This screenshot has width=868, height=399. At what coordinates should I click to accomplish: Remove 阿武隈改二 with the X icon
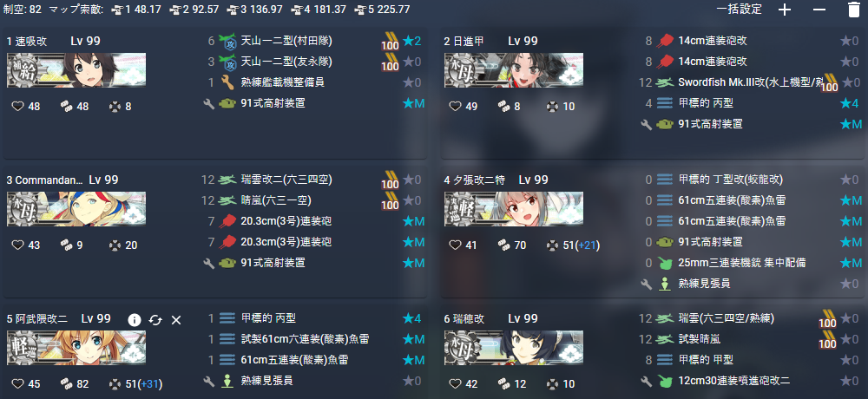pos(176,319)
